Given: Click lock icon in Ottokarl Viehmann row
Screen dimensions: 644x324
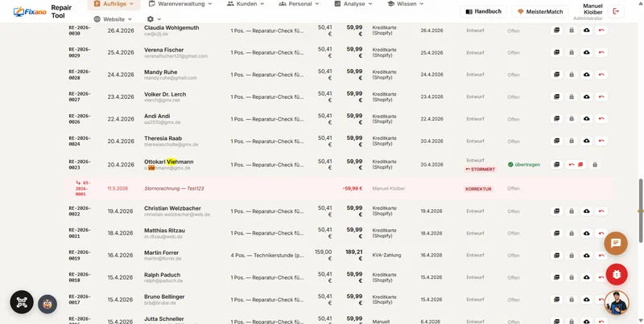Looking at the screenshot, I should coord(595,165).
